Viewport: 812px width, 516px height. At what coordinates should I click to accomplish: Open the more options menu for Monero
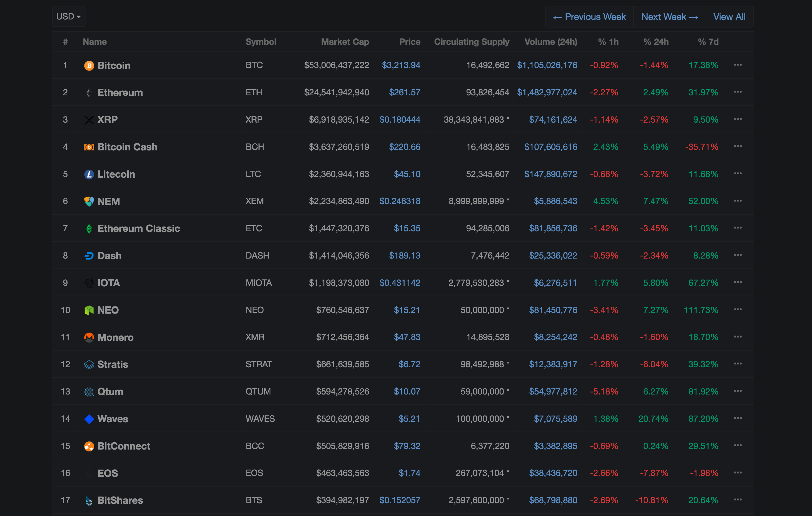tap(738, 337)
